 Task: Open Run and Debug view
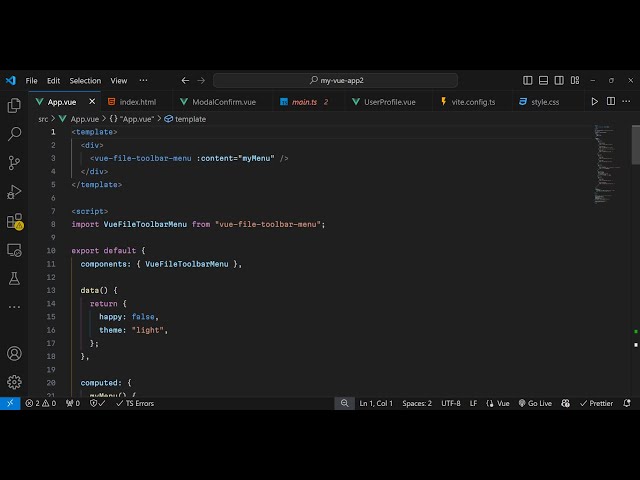(14, 192)
